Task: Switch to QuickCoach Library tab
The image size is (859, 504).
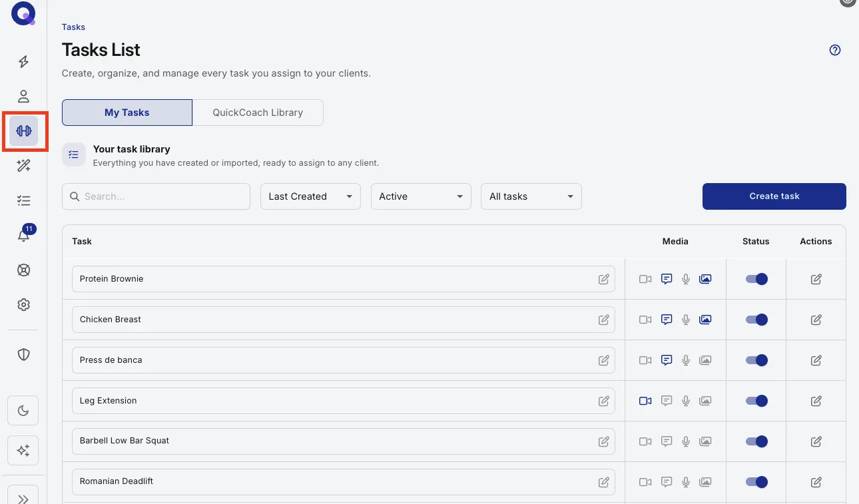Action: pyautogui.click(x=258, y=113)
